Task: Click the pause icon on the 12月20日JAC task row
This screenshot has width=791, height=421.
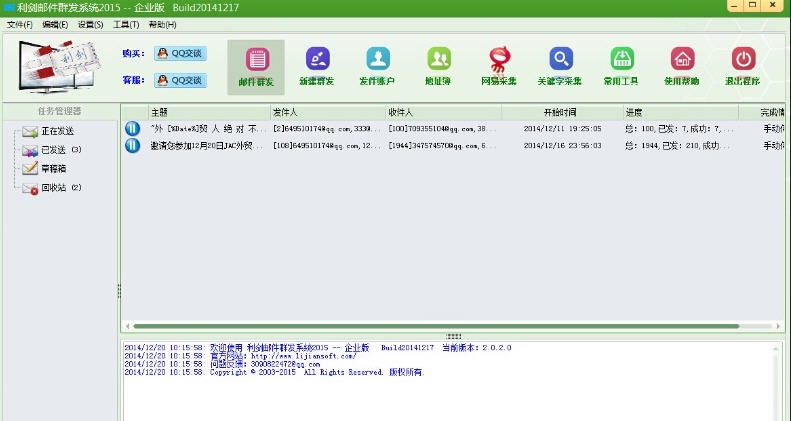Action: point(132,146)
